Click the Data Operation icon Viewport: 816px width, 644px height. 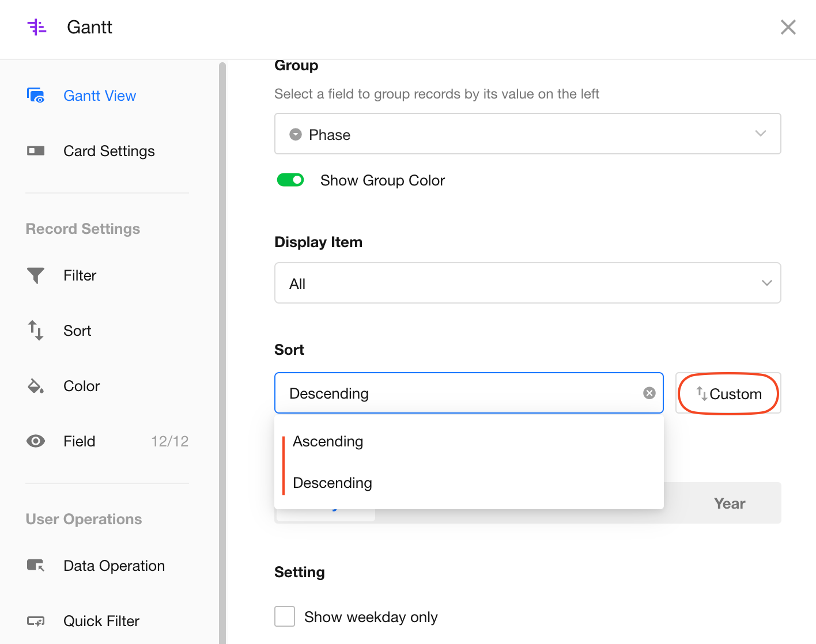coord(36,566)
